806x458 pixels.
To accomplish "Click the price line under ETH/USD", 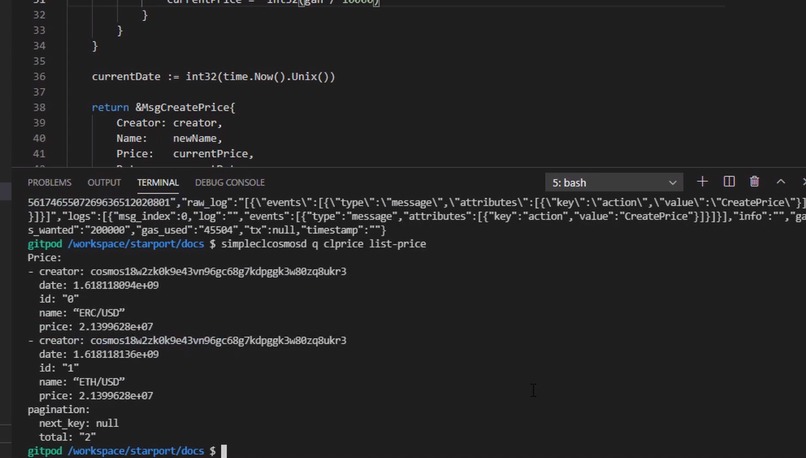I will pyautogui.click(x=96, y=396).
